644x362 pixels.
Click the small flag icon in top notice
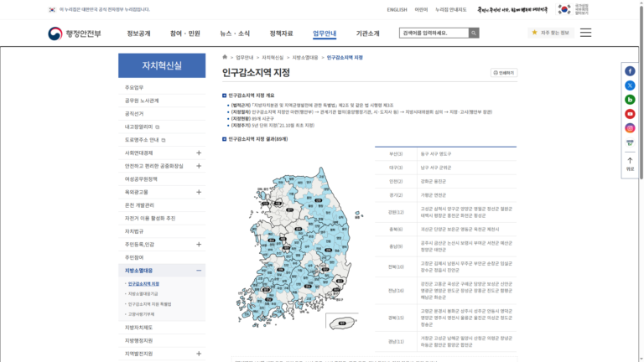tap(52, 9)
